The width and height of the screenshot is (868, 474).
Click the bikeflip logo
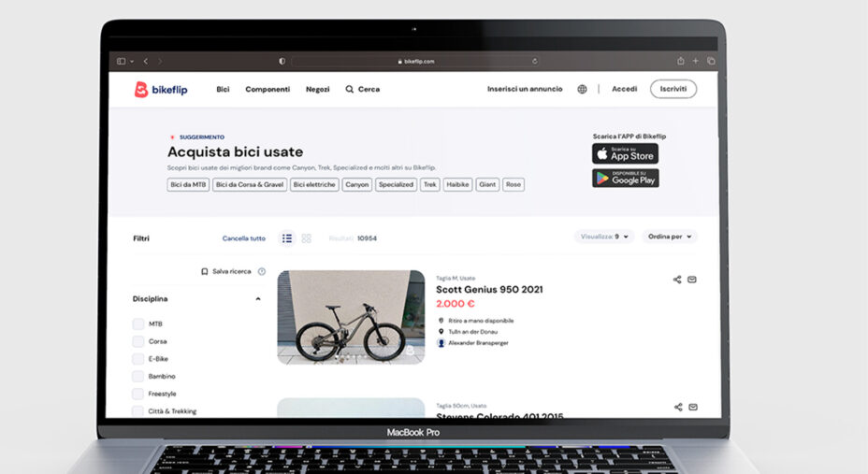(x=161, y=90)
